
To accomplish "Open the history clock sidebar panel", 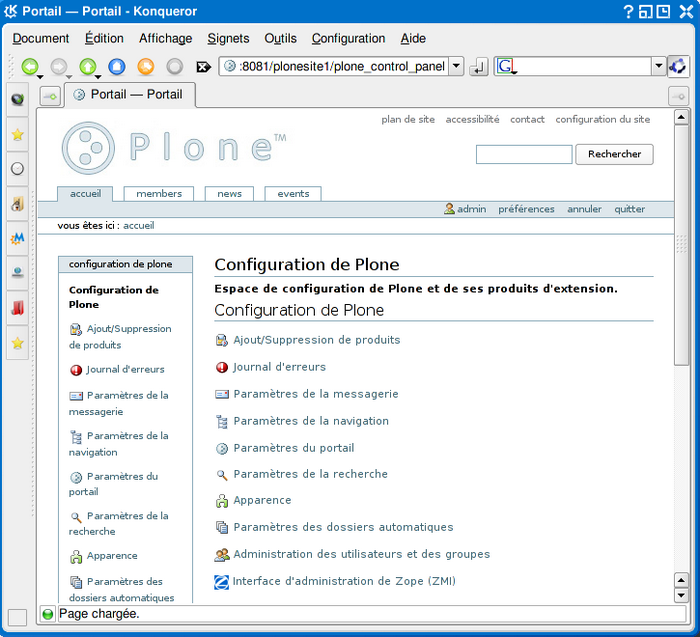I will coord(17,169).
